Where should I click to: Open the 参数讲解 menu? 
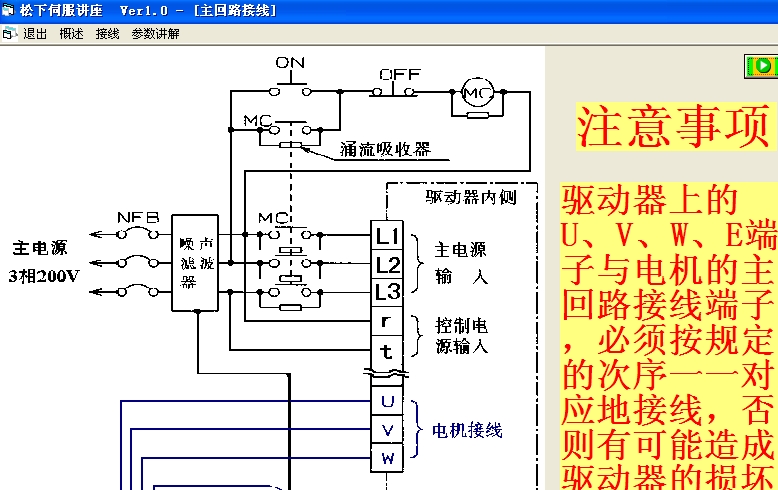[155, 33]
